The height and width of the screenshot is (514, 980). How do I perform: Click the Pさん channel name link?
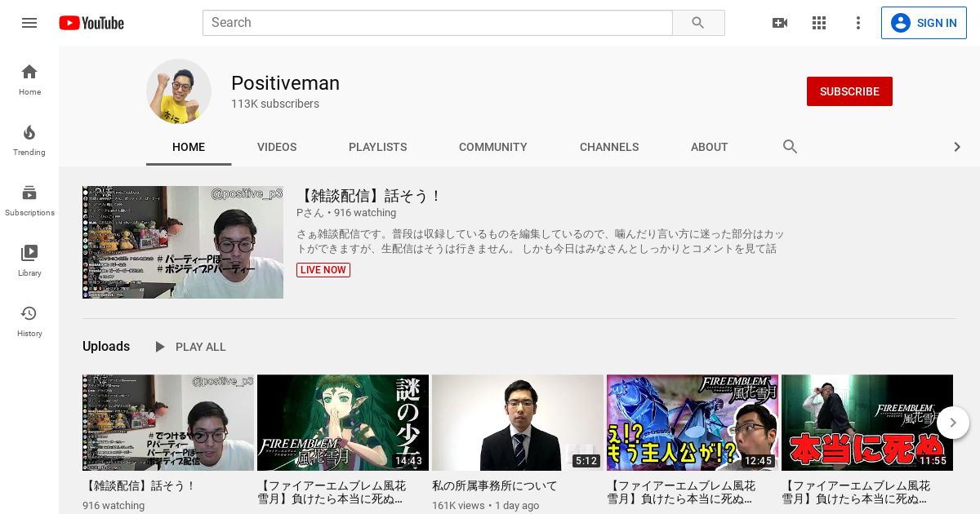click(310, 213)
